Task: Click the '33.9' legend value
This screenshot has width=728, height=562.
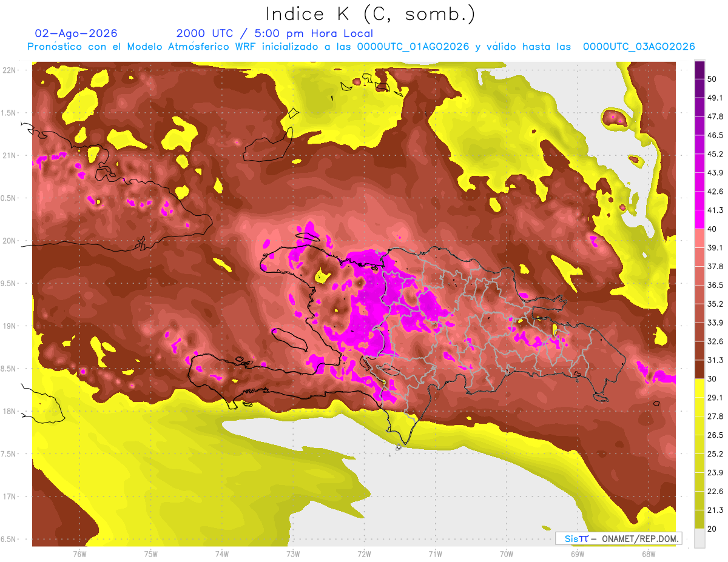Action: pos(716,323)
